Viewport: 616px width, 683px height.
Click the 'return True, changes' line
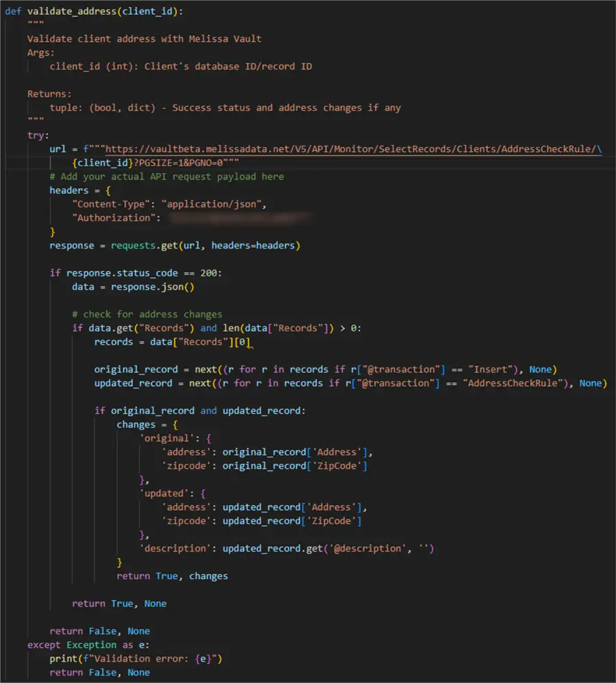pos(172,576)
